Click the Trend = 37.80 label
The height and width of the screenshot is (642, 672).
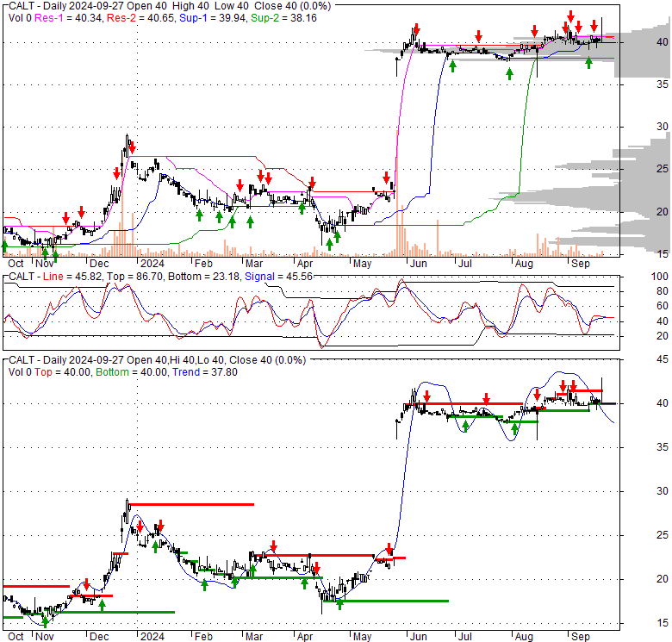coord(205,372)
